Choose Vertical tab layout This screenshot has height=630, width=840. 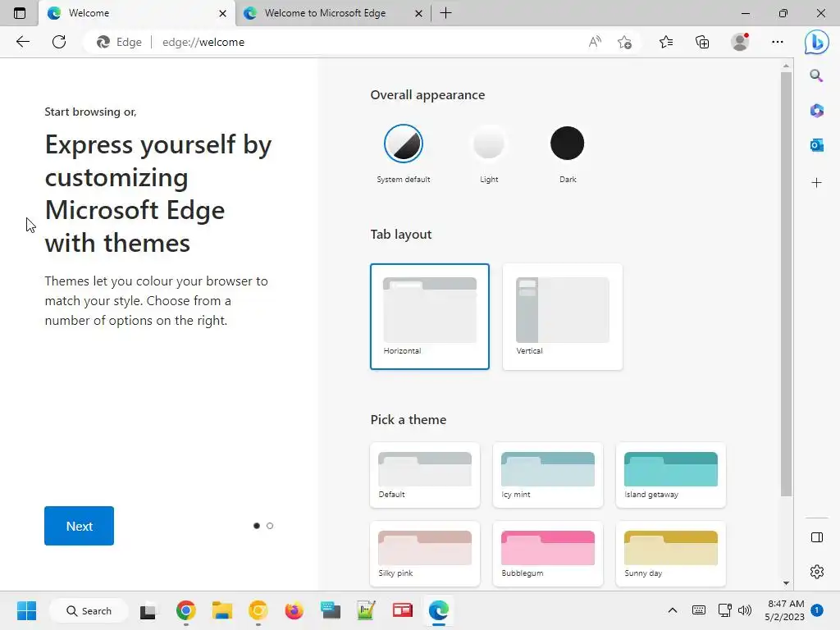tap(563, 316)
